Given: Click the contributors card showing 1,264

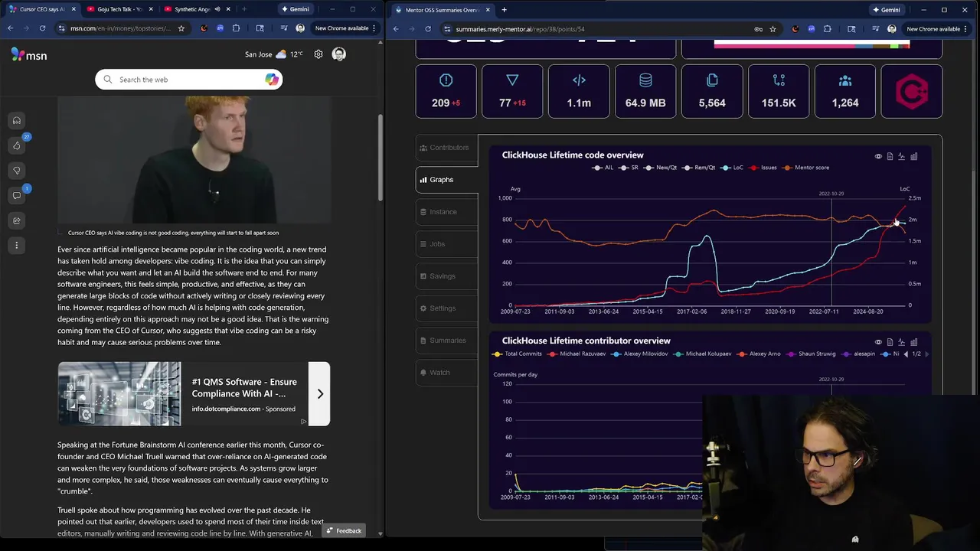Looking at the screenshot, I should pos(845,91).
